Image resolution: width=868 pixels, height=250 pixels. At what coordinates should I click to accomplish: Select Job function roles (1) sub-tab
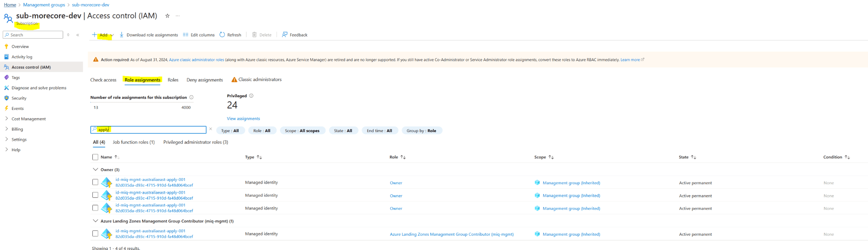tap(134, 142)
